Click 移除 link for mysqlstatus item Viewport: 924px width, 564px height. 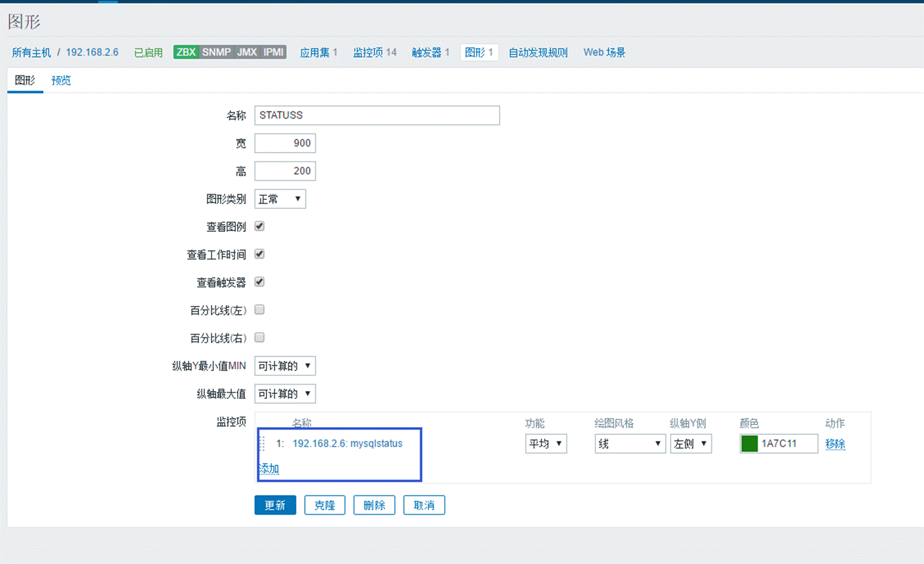(x=835, y=443)
